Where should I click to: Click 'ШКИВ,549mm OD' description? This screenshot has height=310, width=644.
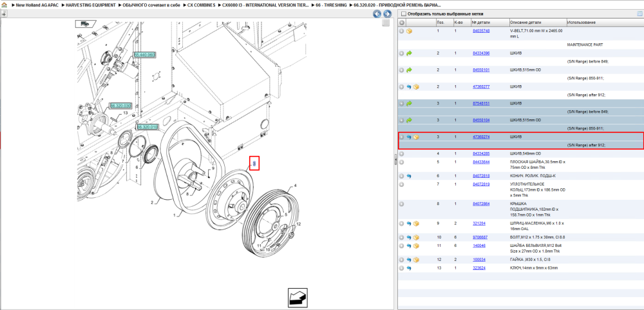pos(526,154)
